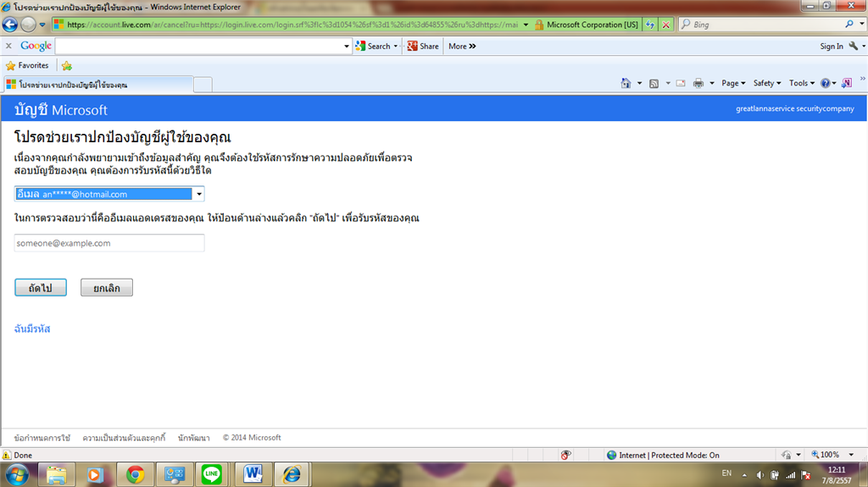Open ข้อกำหนดการใช้ terms footer link

pyautogui.click(x=42, y=438)
